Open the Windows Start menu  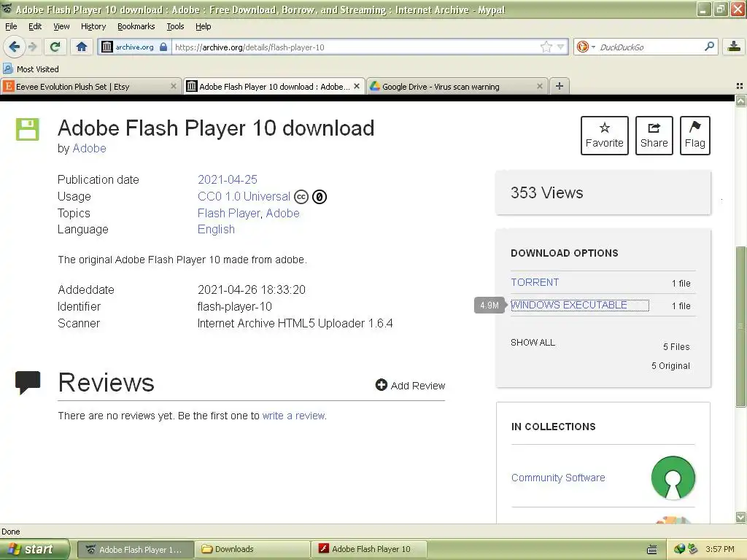tap(34, 549)
